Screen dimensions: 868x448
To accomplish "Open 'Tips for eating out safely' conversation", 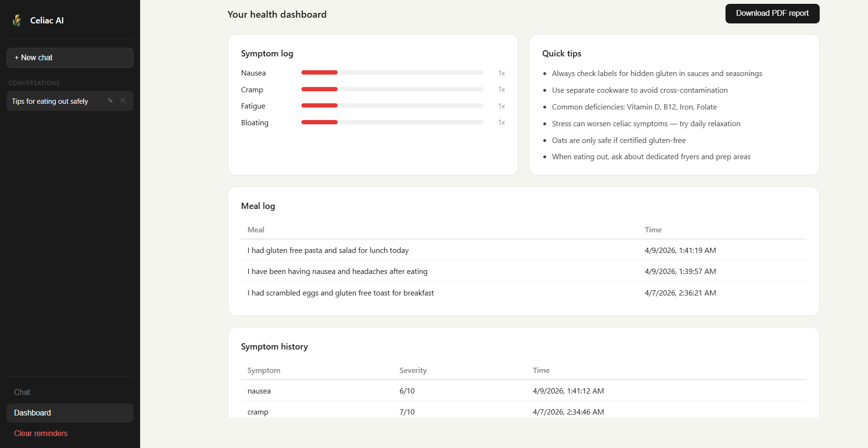I will point(50,101).
